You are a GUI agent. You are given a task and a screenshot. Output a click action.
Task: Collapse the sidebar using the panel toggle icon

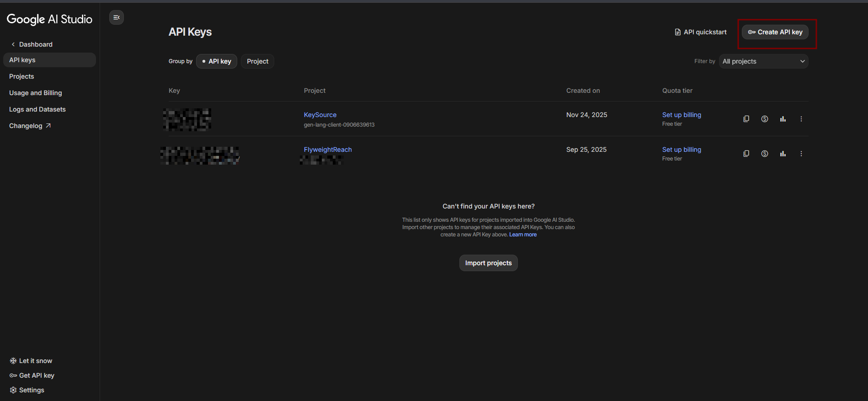(x=117, y=17)
